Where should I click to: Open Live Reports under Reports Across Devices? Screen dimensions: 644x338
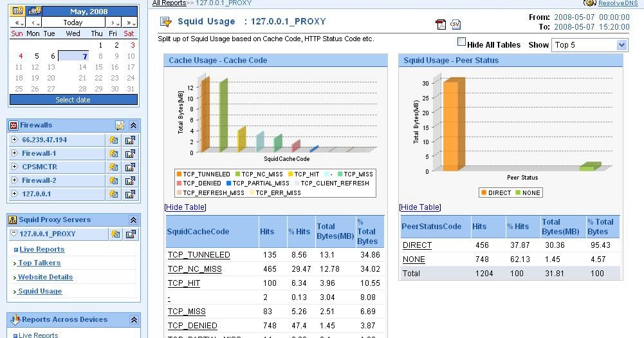[38, 335]
